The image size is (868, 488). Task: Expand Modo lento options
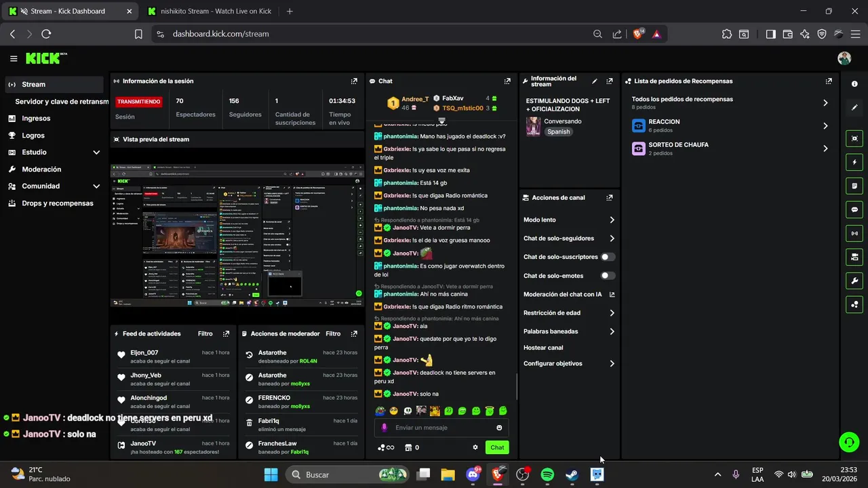coord(612,220)
